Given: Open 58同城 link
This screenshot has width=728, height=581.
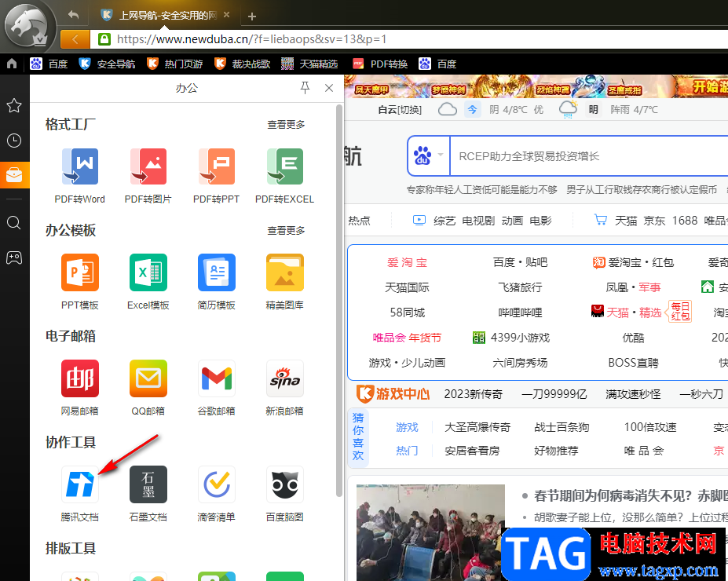Looking at the screenshot, I should [407, 312].
